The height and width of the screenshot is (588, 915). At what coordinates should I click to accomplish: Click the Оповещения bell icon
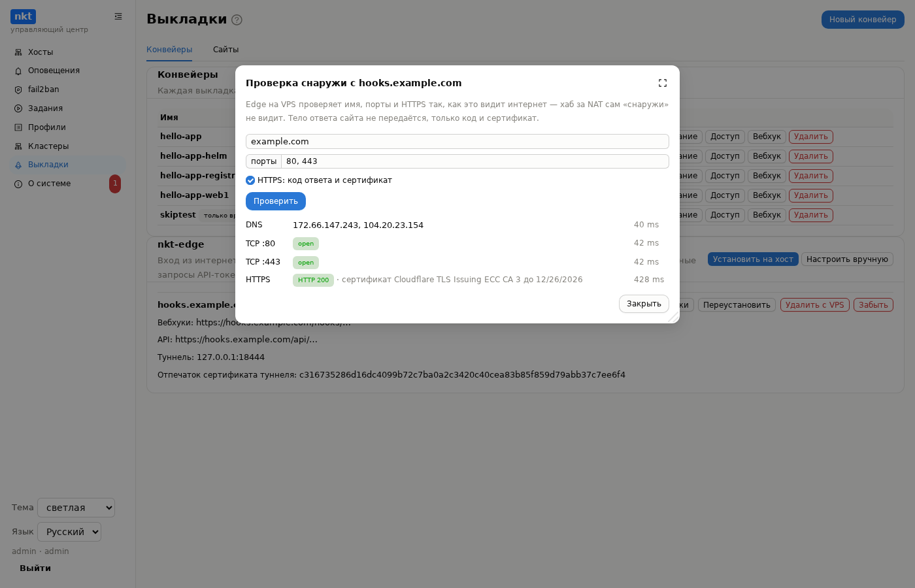tap(18, 71)
